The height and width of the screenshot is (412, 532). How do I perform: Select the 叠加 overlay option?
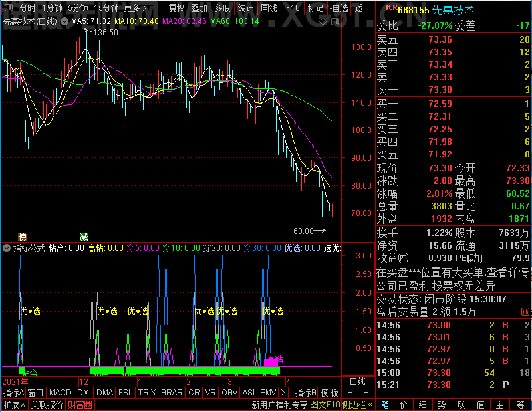pos(199,8)
